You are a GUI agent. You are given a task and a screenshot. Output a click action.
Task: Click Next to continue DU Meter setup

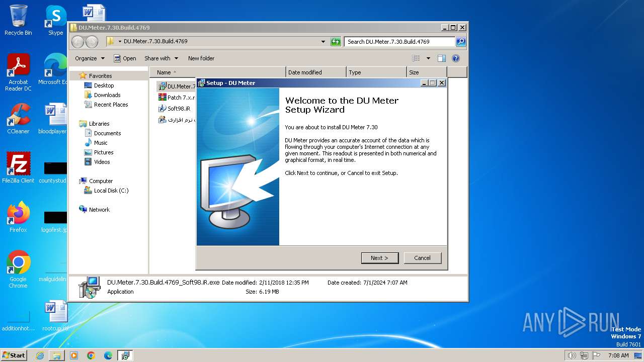pos(380,258)
